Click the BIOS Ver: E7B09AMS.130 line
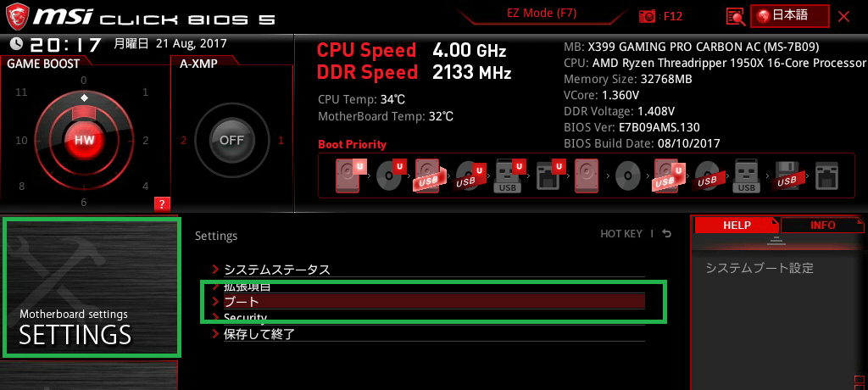Image resolution: width=868 pixels, height=390 pixels. (x=632, y=127)
